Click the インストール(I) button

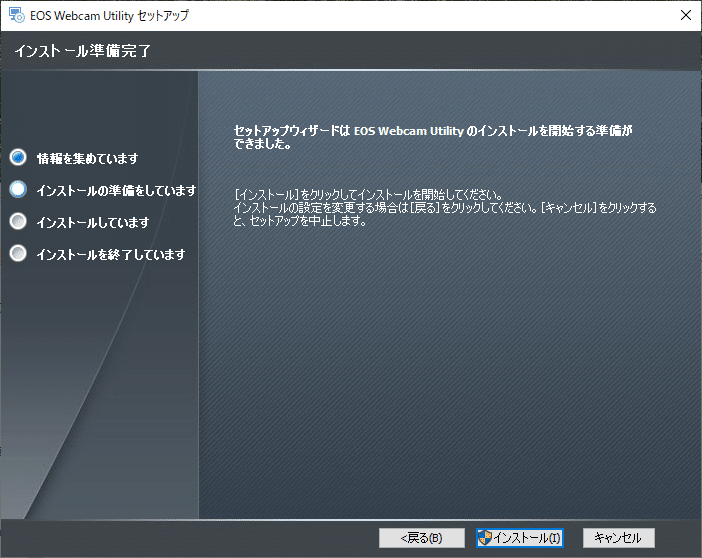click(x=519, y=538)
